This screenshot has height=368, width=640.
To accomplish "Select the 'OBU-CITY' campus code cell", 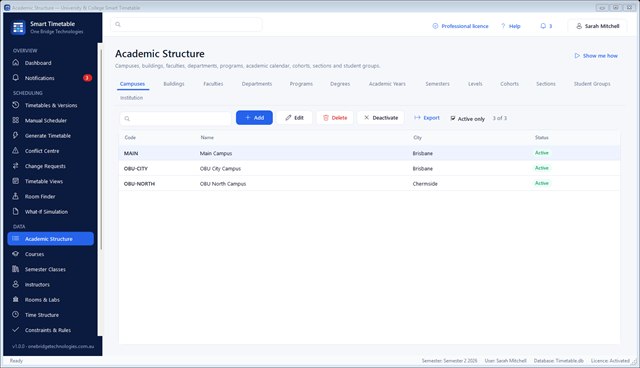I will (x=136, y=168).
